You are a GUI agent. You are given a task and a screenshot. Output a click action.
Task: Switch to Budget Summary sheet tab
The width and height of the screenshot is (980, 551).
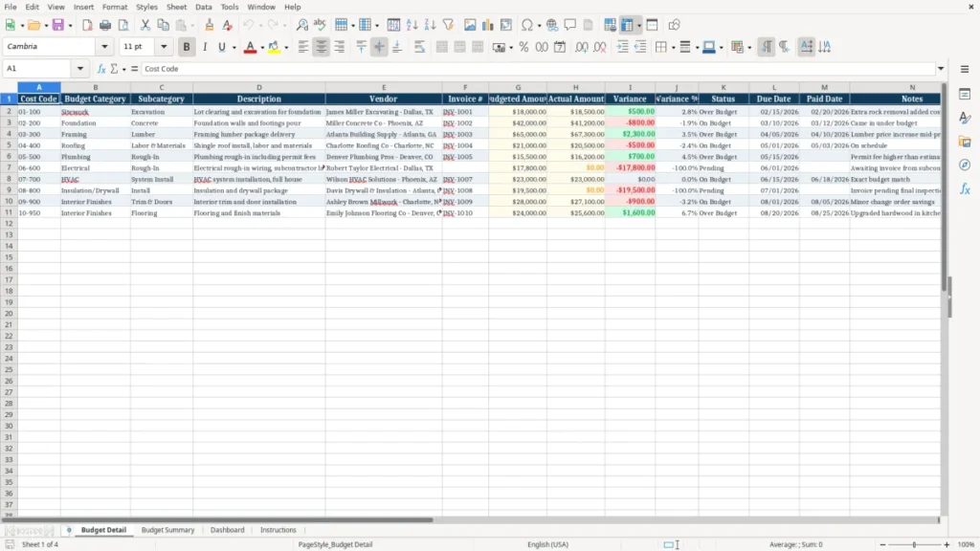tap(167, 530)
